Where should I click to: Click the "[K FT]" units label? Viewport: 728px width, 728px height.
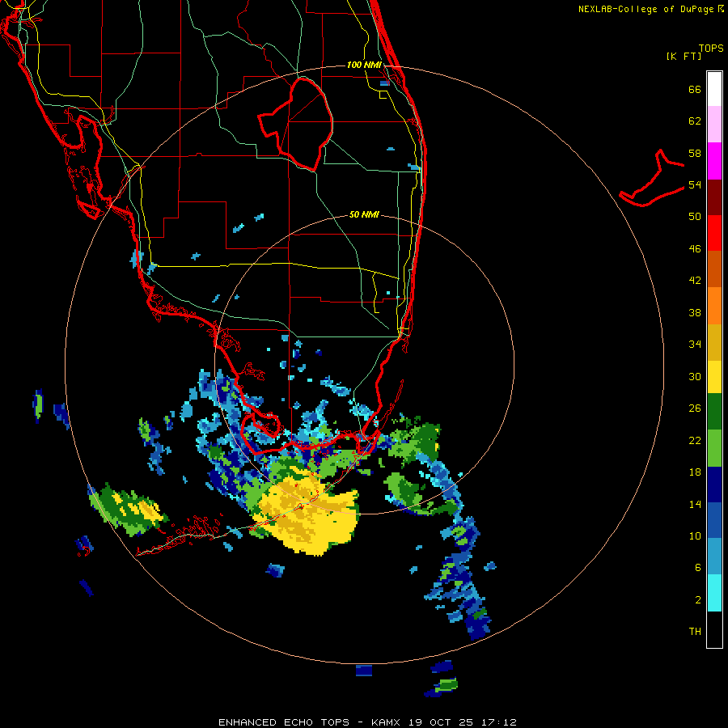684,56
